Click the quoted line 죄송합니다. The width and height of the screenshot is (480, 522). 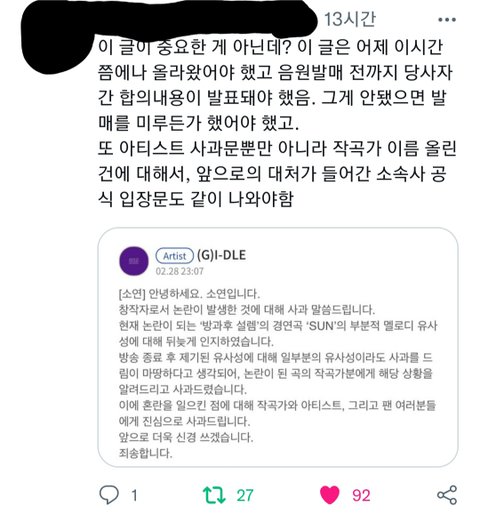(x=145, y=453)
